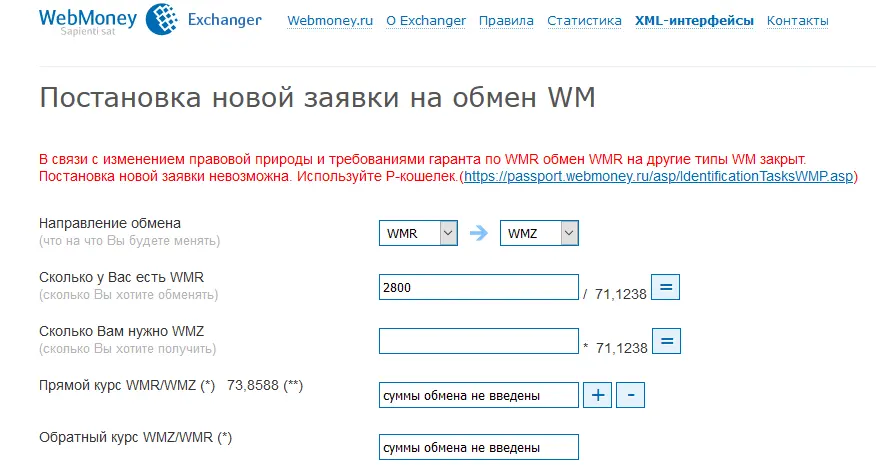Click the WebMoney globe logo icon

162,19
